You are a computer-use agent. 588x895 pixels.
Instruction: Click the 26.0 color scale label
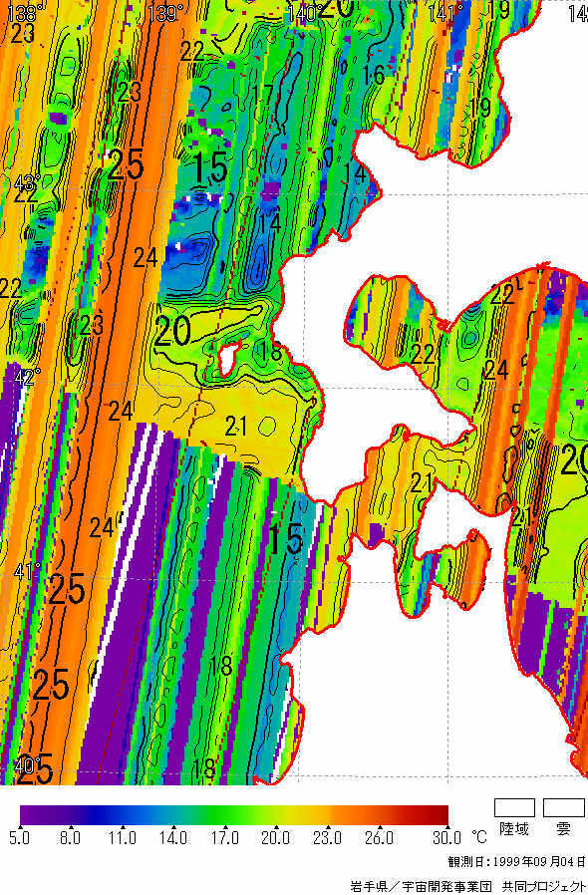[x=379, y=838]
